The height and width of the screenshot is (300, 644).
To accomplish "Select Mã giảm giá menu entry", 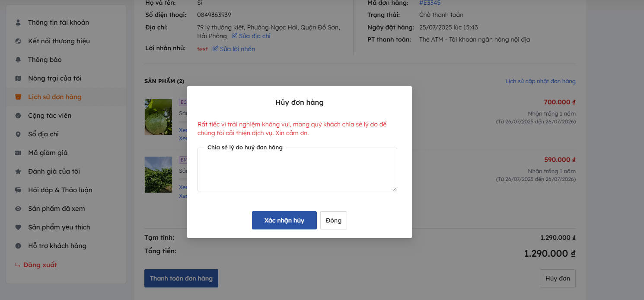I will tap(48, 153).
